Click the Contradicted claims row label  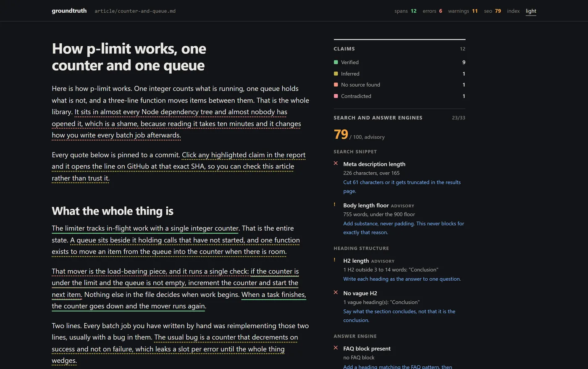click(356, 96)
